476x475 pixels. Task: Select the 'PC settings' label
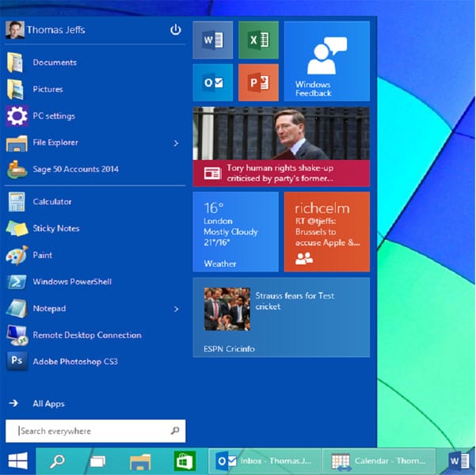click(54, 116)
